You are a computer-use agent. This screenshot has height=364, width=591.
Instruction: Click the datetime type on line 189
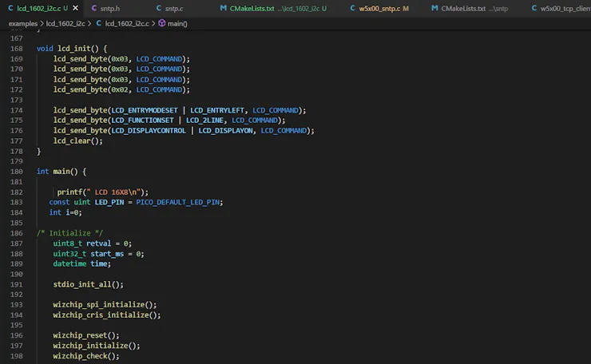(69, 263)
